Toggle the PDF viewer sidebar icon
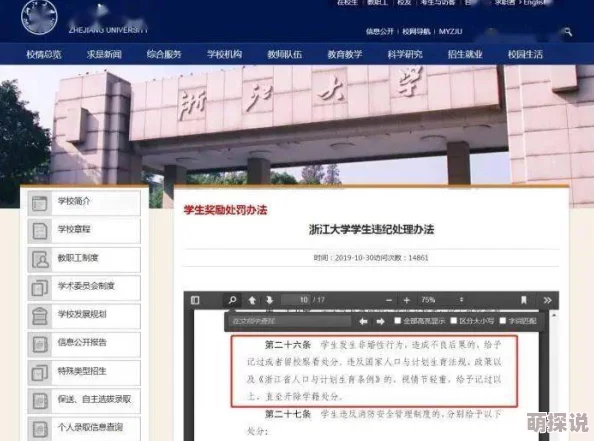Image resolution: width=594 pixels, height=441 pixels. tap(195, 300)
